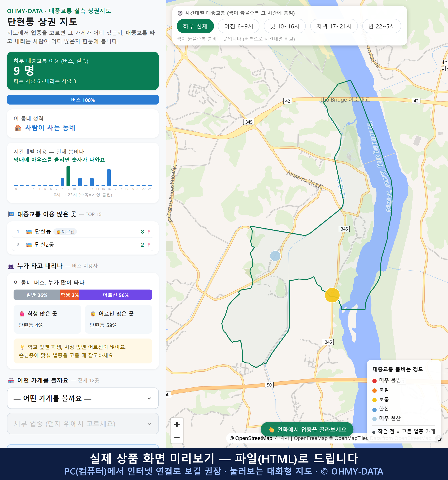Click the 왼쪽에서 업종을 골라보세요 hint button
This screenshot has height=480, width=448.
(307, 429)
